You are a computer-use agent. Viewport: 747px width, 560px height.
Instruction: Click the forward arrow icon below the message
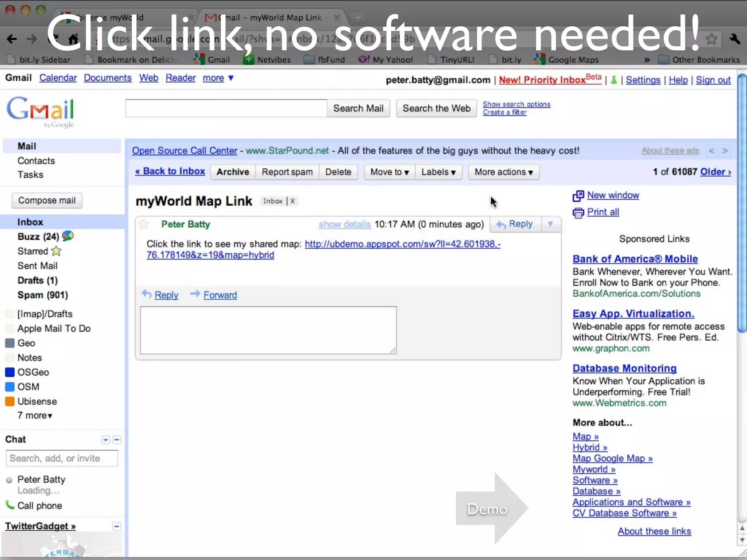click(x=195, y=293)
